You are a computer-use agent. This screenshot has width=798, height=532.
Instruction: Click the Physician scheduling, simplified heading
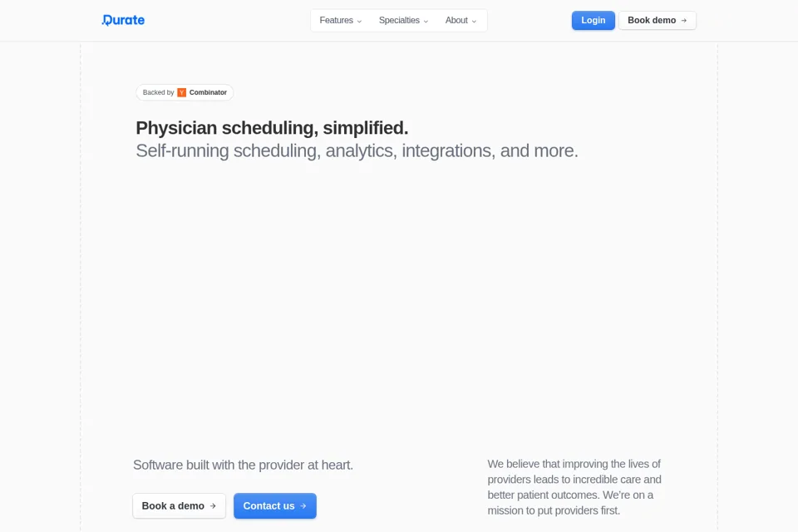pos(272,128)
